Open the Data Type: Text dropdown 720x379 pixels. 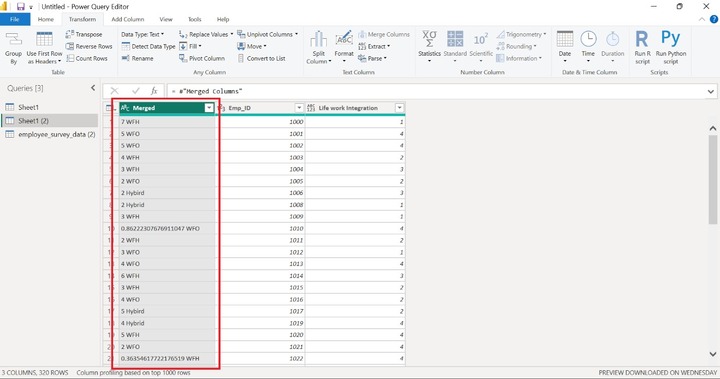click(x=142, y=34)
